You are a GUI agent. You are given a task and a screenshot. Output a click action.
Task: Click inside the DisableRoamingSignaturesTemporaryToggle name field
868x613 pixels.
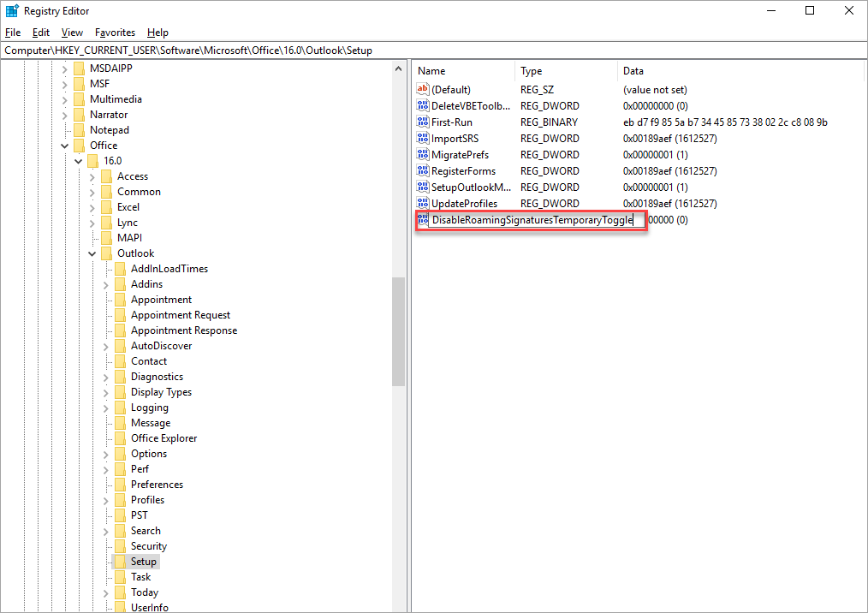(x=531, y=221)
